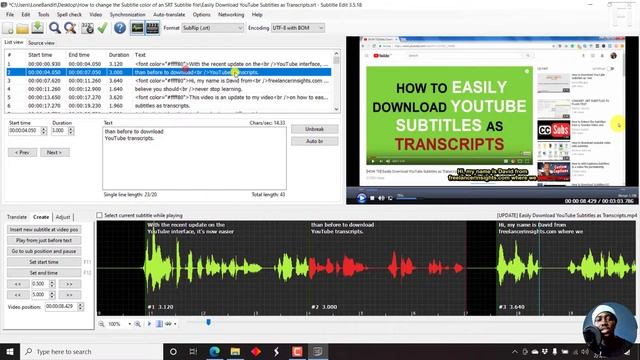The width and height of the screenshot is (640, 360).
Task: Toggle waveform center-on-position icon
Action: click(x=159, y=324)
